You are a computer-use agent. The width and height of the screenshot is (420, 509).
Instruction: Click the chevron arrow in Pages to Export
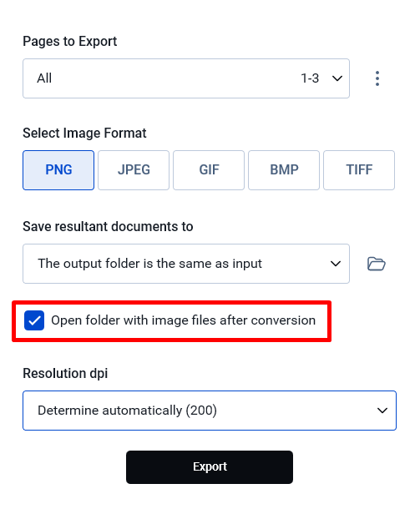[337, 78]
